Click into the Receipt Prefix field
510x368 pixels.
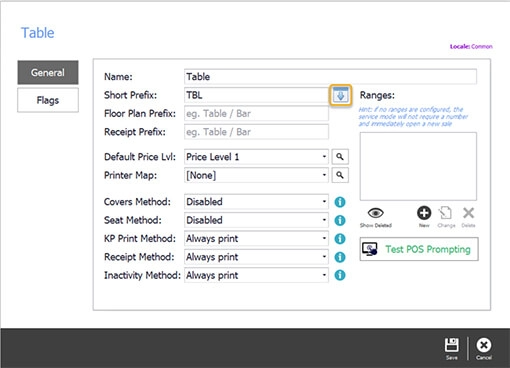click(256, 132)
